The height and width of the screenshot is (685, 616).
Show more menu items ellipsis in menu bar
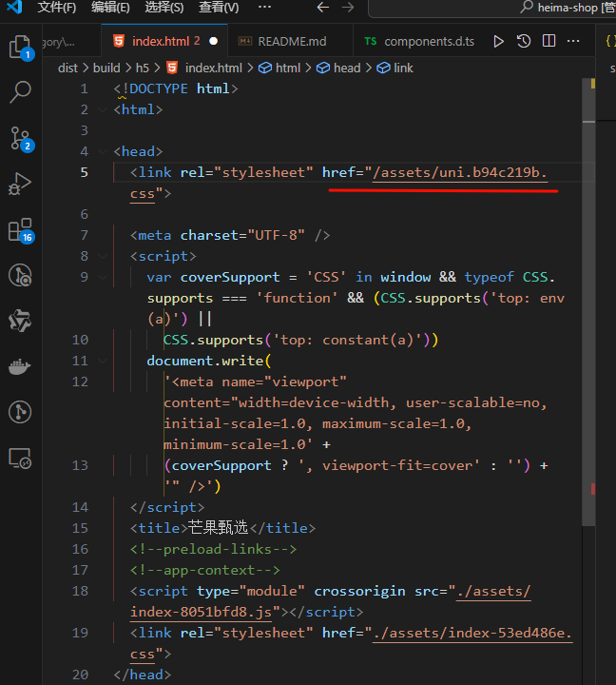[x=264, y=7]
